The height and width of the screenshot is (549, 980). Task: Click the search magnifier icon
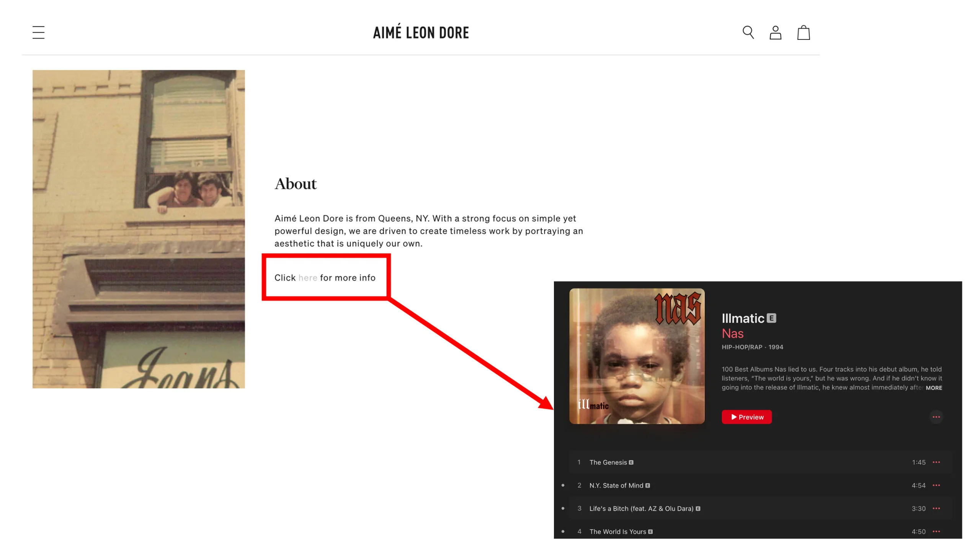(x=748, y=33)
